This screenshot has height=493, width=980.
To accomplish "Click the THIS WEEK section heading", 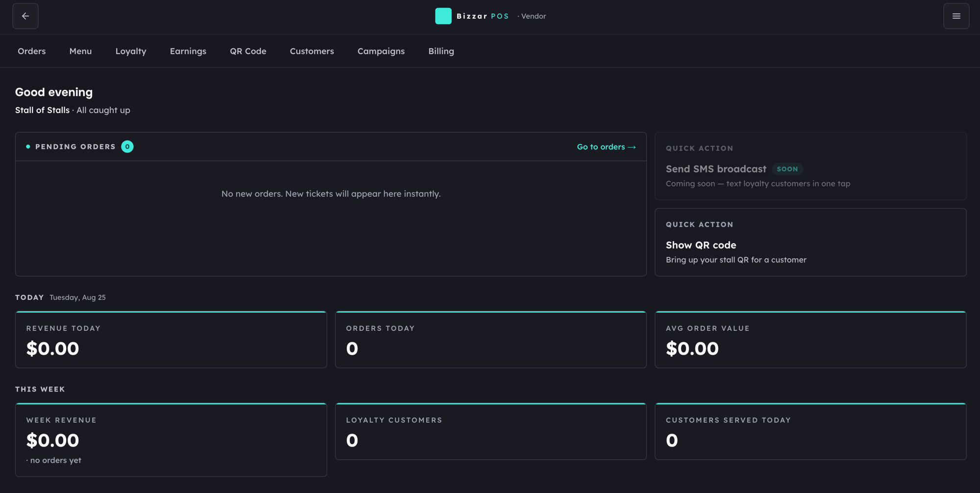I will (x=40, y=389).
